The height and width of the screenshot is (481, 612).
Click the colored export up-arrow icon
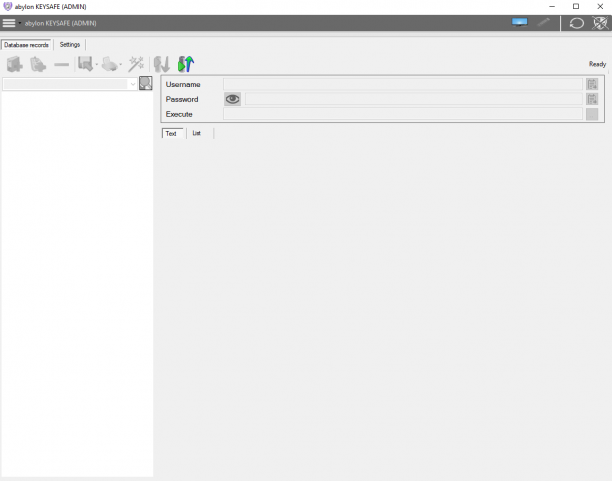click(186, 64)
